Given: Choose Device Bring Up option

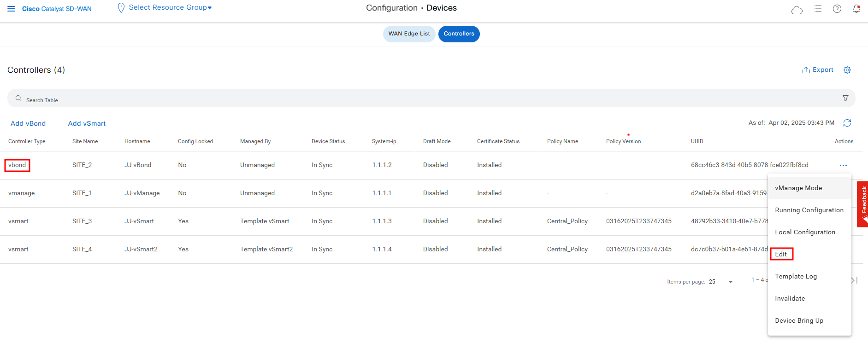Looking at the screenshot, I should (x=809, y=320).
